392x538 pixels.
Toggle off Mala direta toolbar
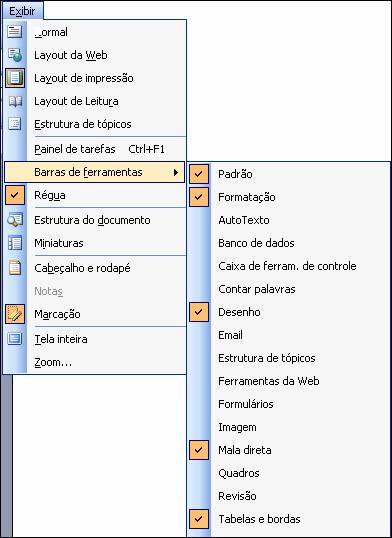(x=199, y=450)
